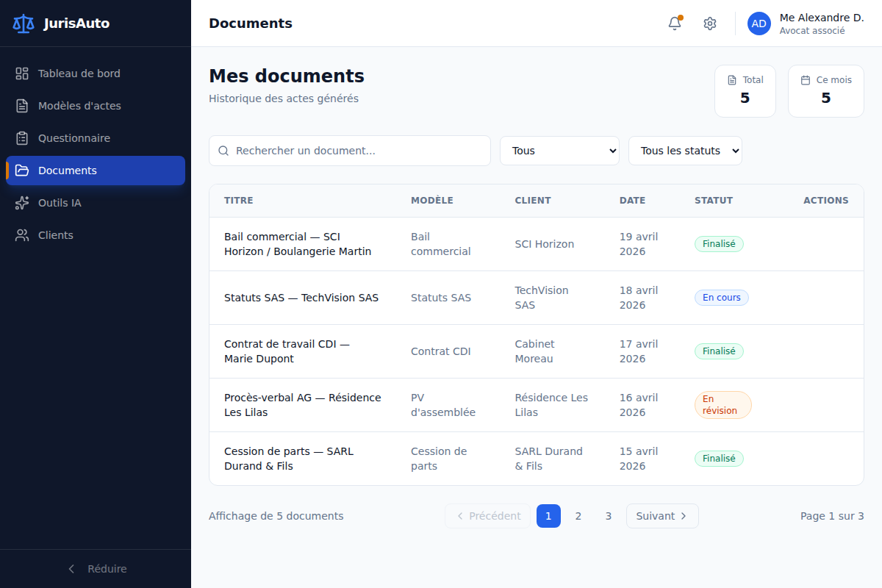882x588 pixels.
Task: Click the Questionnaire clipboard icon
Action: [x=22, y=138]
